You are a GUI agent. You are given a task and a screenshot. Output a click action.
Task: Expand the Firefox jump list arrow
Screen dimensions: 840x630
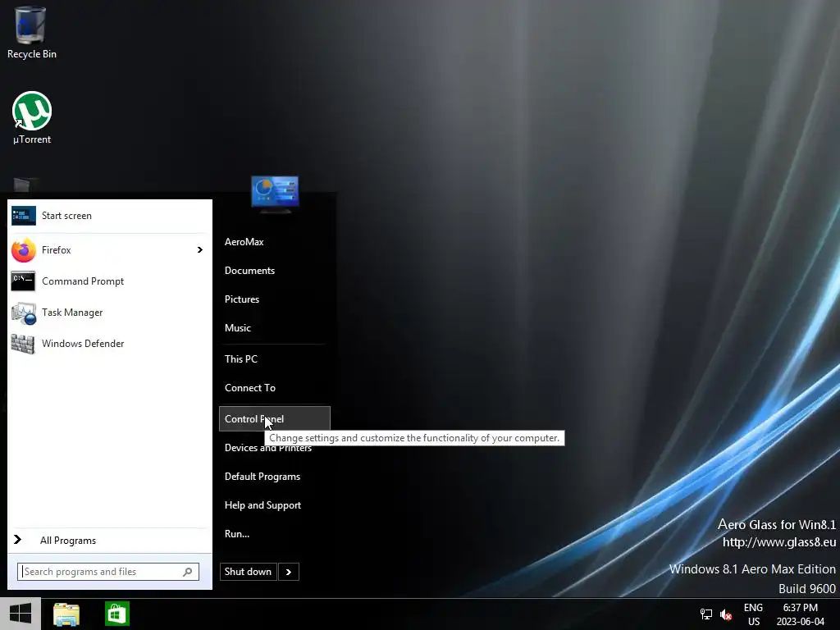coord(200,250)
